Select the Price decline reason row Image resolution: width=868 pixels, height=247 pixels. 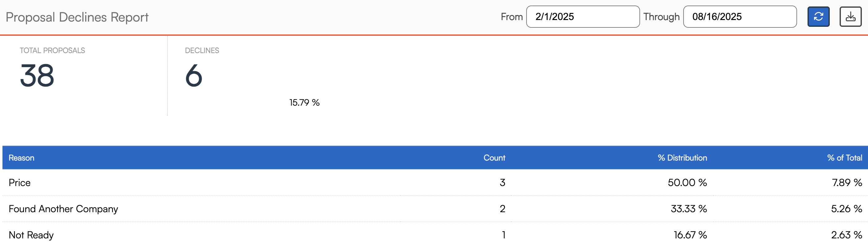(x=19, y=182)
